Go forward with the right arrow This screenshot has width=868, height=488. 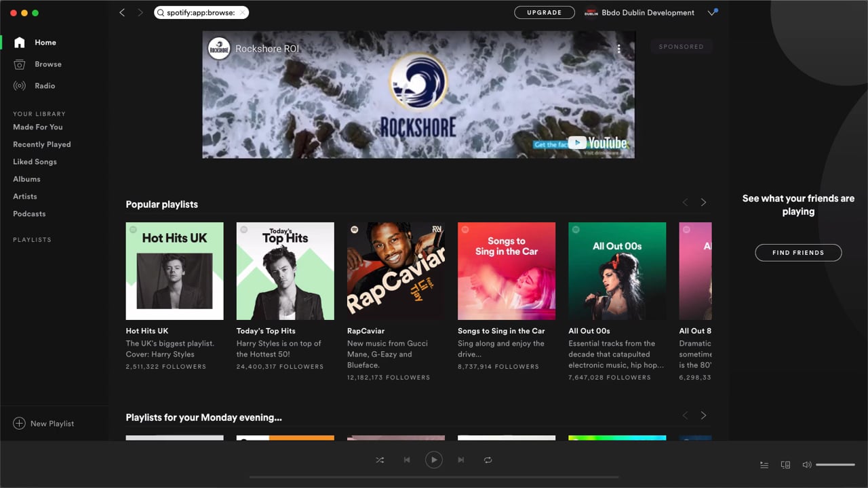140,12
